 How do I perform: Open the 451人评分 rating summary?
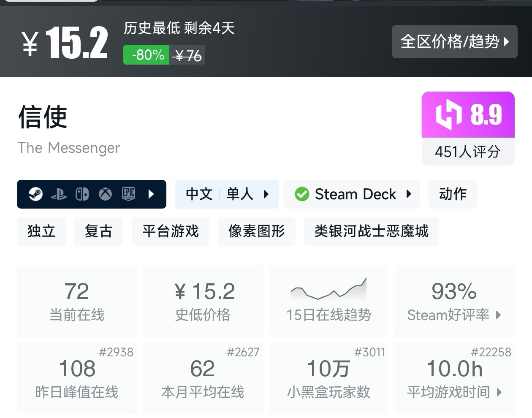(468, 152)
